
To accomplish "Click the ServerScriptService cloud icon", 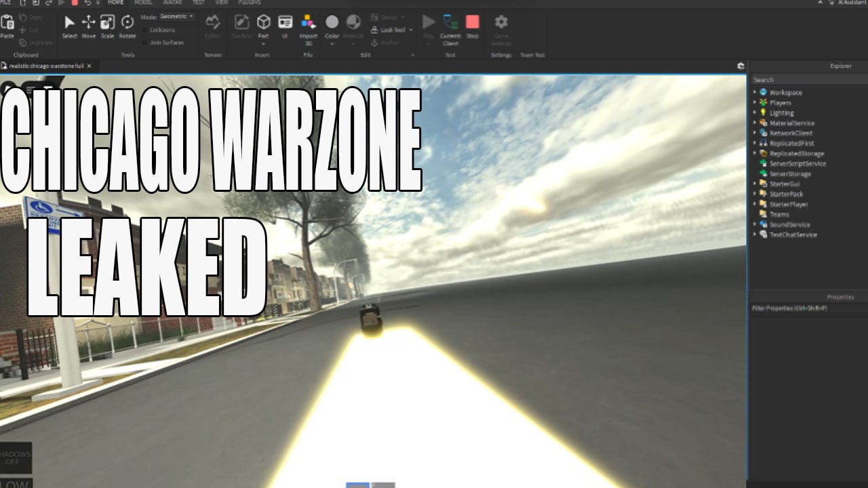I will click(x=764, y=163).
